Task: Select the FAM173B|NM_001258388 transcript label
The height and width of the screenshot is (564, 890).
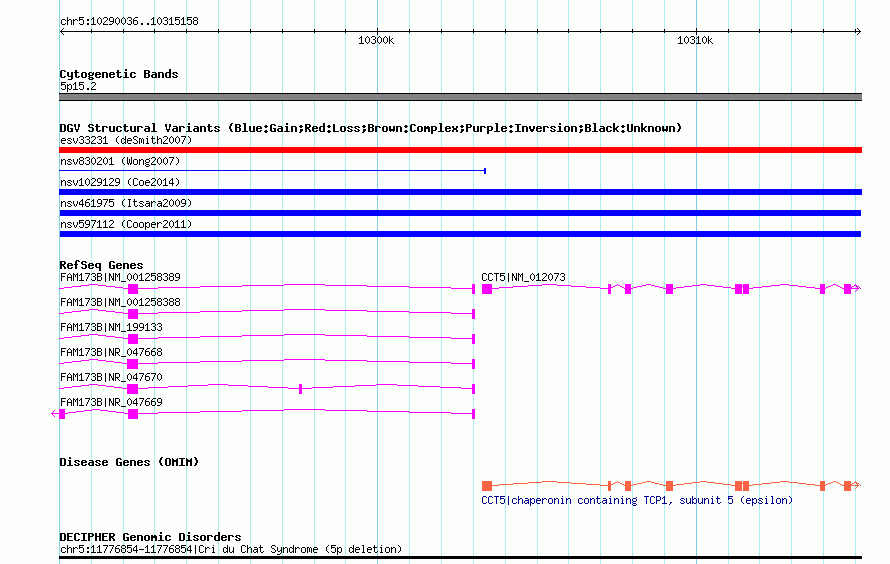Action: pyautogui.click(x=120, y=302)
